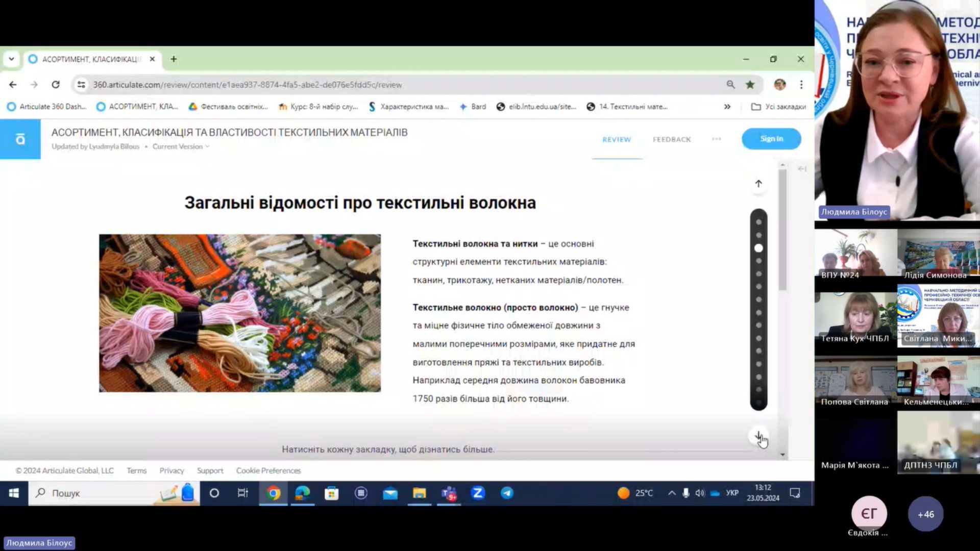Collapse the feedback side panel arrow
Screen dimensions: 980x551
click(x=802, y=168)
